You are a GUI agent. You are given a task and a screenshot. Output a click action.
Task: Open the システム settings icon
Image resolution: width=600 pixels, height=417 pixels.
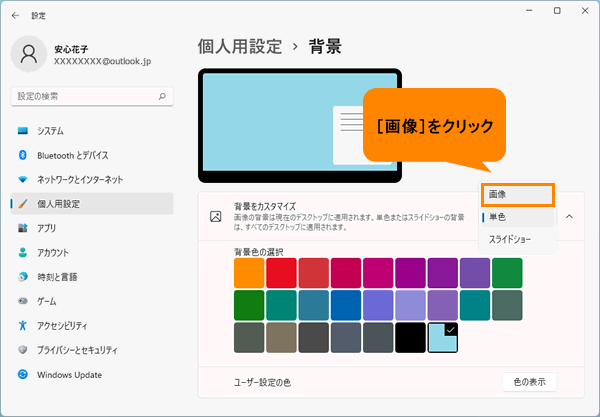tap(23, 131)
